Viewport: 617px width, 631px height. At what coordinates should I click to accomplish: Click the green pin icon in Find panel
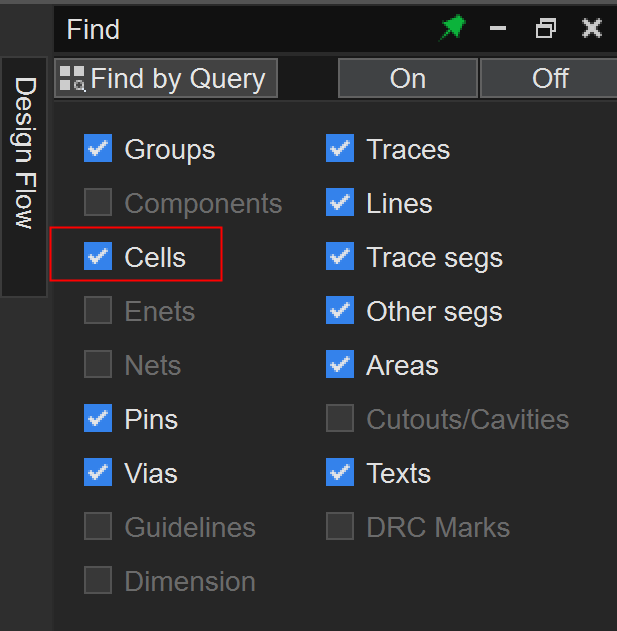tap(453, 29)
